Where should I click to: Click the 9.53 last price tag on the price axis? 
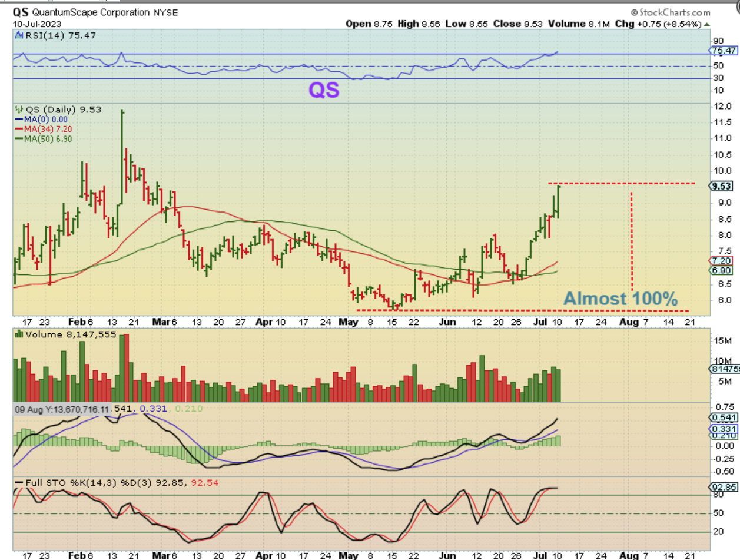point(721,186)
